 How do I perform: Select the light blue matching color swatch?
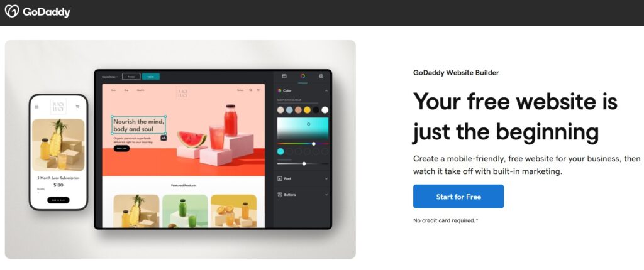click(289, 110)
